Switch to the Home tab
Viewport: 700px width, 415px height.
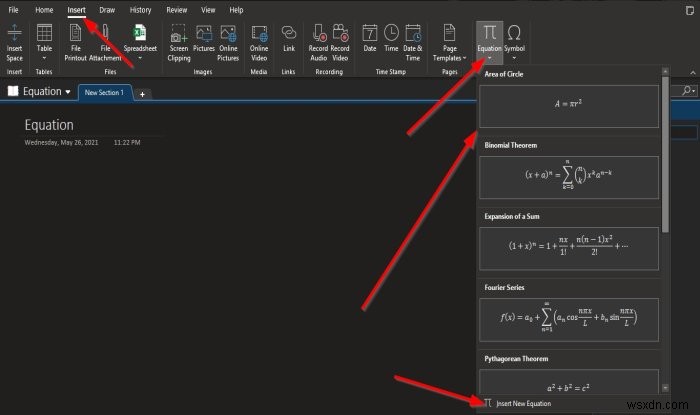[44, 10]
